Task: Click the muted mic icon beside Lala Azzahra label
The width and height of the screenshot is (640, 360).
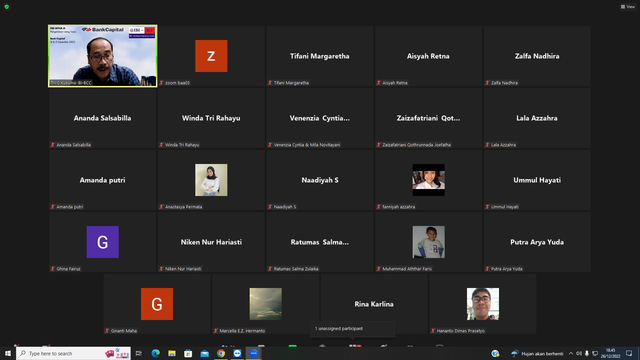Action: [487, 145]
